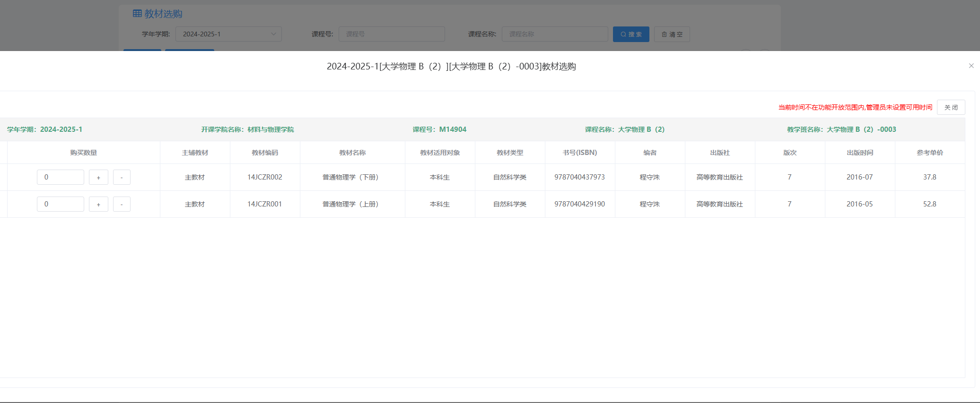Click the 课程号 input in background page

click(392, 34)
